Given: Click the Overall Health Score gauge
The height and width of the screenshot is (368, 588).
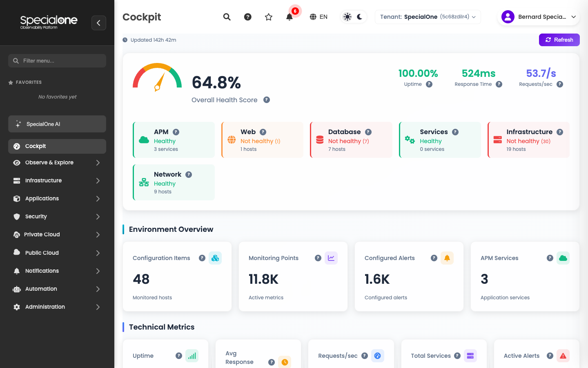Looking at the screenshot, I should (157, 77).
